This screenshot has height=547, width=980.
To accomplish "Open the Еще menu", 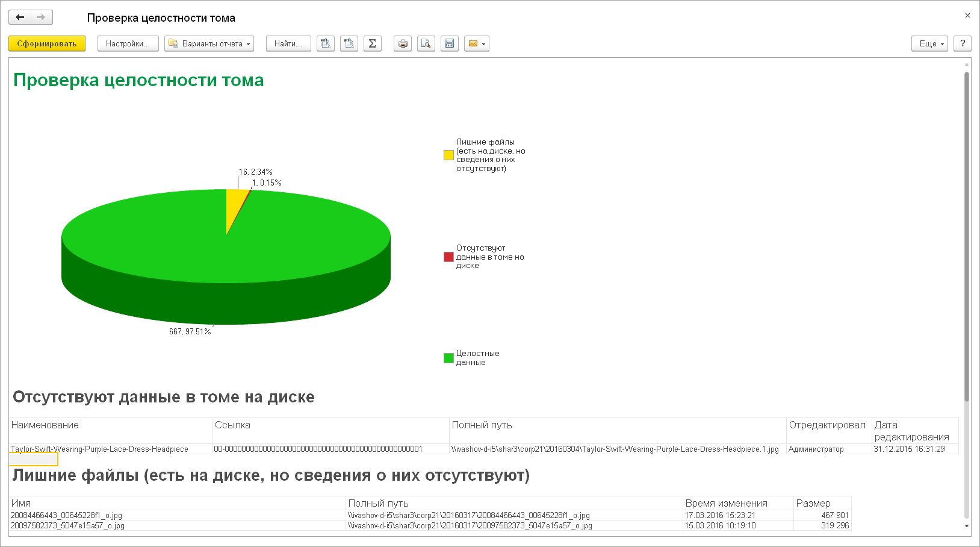I will tap(930, 43).
